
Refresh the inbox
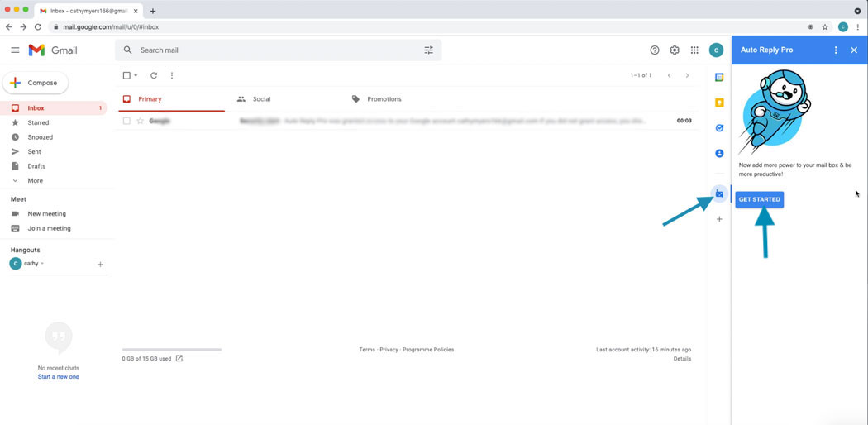click(x=154, y=75)
